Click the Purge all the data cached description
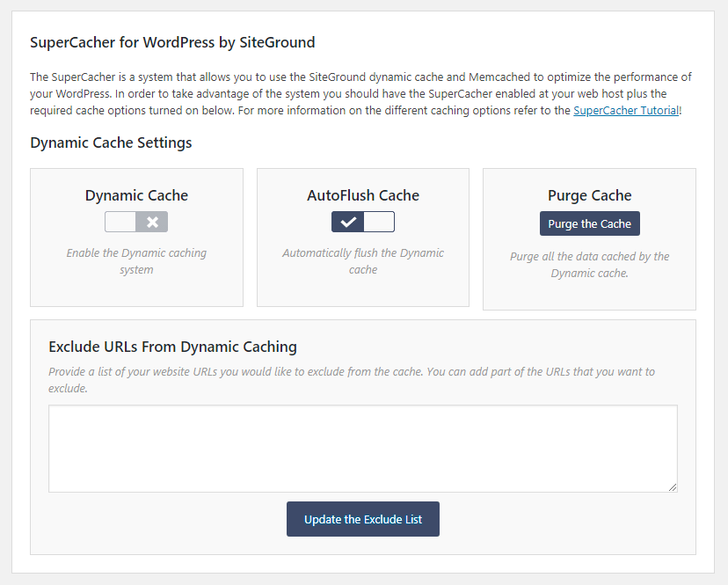This screenshot has width=728, height=585. (x=589, y=265)
